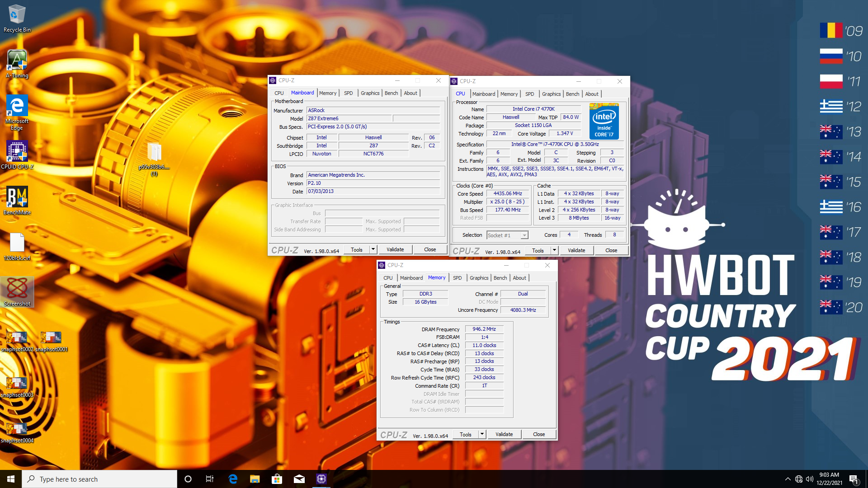Screen dimensions: 868x488
Task: Click the Z87 Extreme6 model field
Action: pyautogui.click(x=349, y=118)
